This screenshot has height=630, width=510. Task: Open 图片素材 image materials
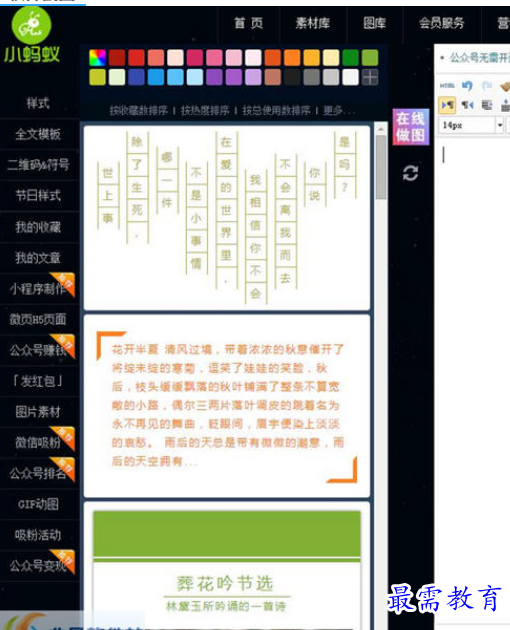(x=39, y=412)
